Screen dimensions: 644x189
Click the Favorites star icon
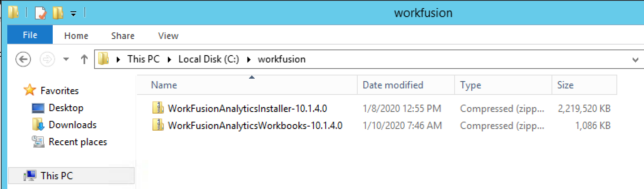[30, 90]
